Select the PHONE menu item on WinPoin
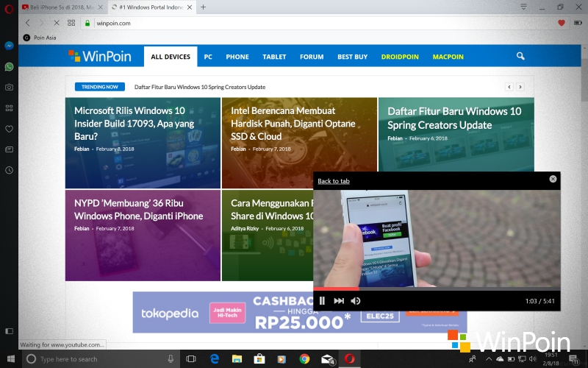This screenshot has height=368, width=588. (x=237, y=57)
